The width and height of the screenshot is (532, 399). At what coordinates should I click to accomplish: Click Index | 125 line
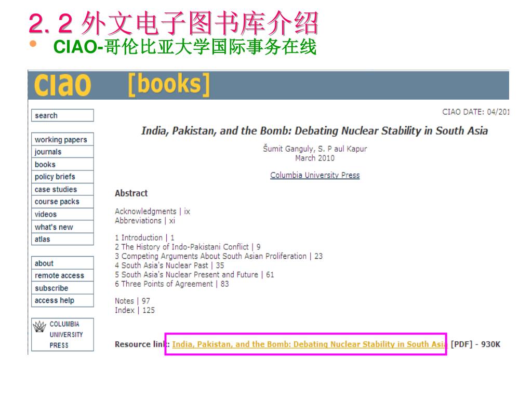coord(135,310)
